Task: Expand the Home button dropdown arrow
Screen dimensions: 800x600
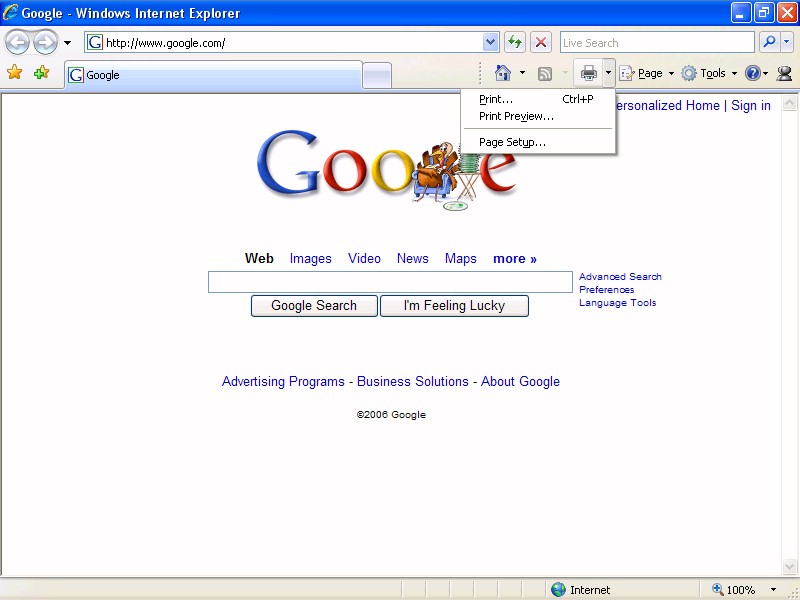Action: (522, 73)
